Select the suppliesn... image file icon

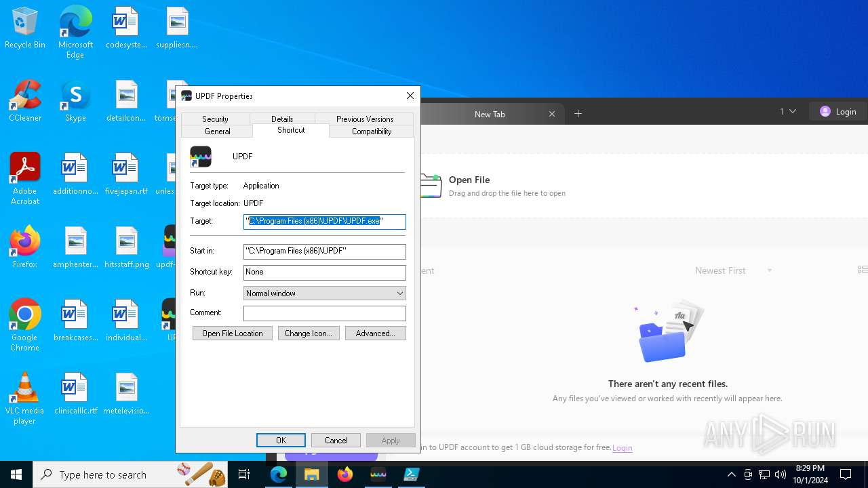[177, 28]
